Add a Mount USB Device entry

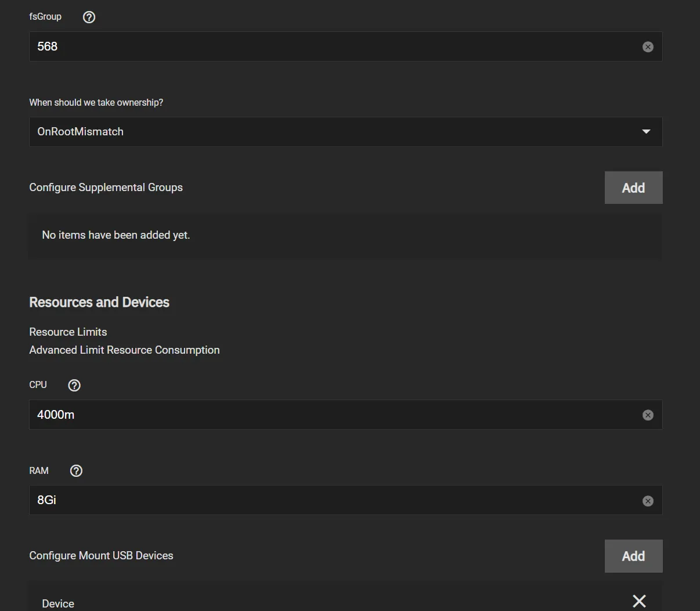click(x=633, y=556)
